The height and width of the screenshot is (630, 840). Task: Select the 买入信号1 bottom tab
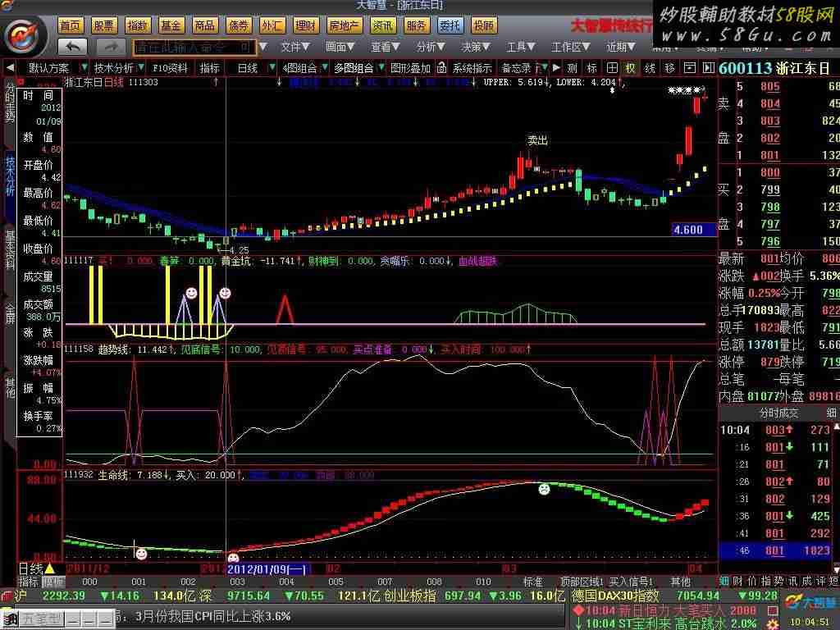[x=631, y=582]
